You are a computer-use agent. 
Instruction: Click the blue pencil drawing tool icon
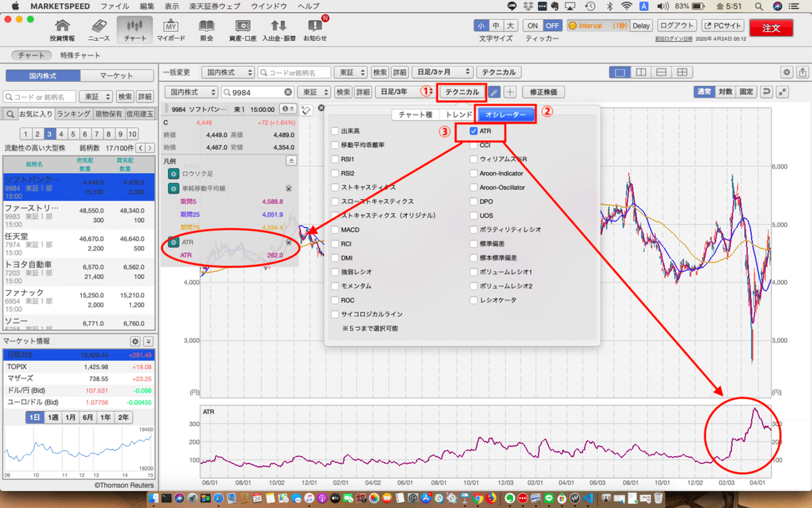pyautogui.click(x=495, y=92)
